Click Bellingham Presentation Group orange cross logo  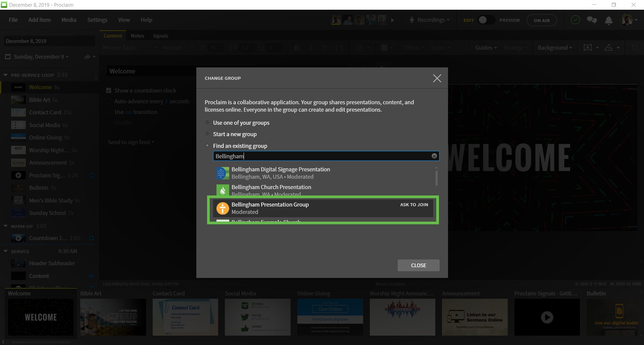pyautogui.click(x=222, y=208)
